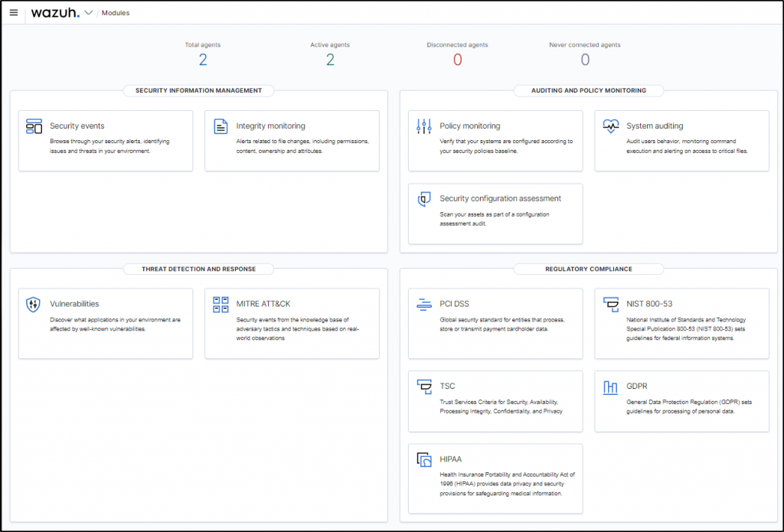Open the Security events title link
The height and width of the screenshot is (532, 784).
[77, 126]
